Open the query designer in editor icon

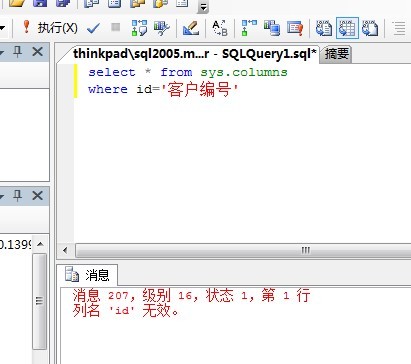coord(162,28)
